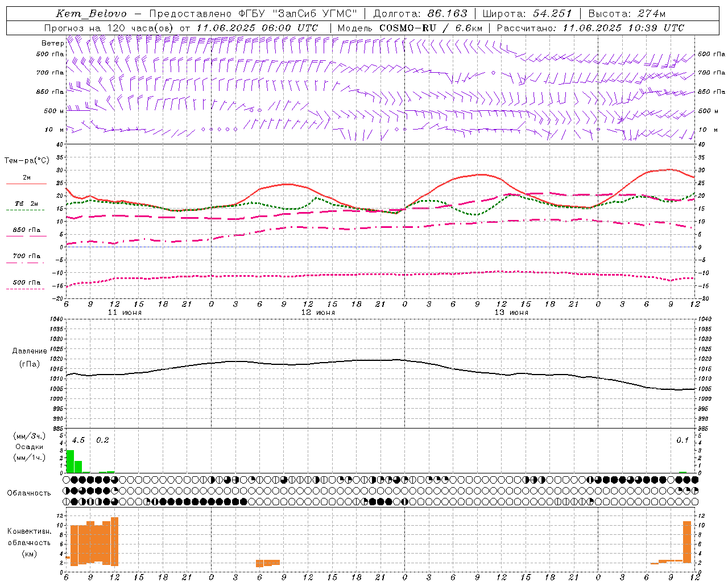Click the precipitation total value 0.1
This screenshot has height=582, width=728.
pos(682,440)
